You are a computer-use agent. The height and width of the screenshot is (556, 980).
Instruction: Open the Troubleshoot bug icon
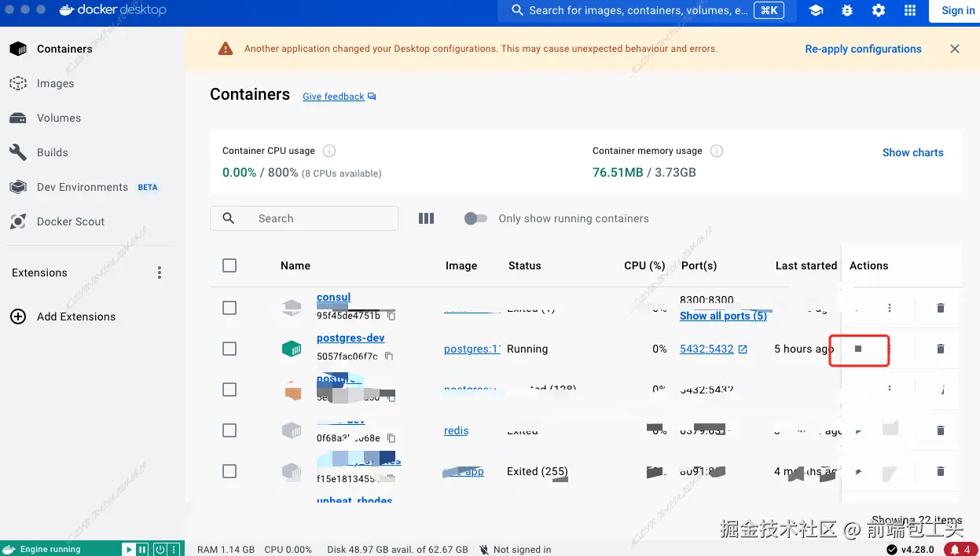[x=847, y=10]
